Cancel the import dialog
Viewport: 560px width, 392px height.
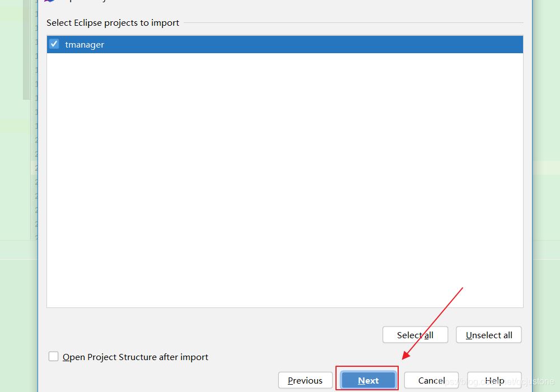coord(431,380)
